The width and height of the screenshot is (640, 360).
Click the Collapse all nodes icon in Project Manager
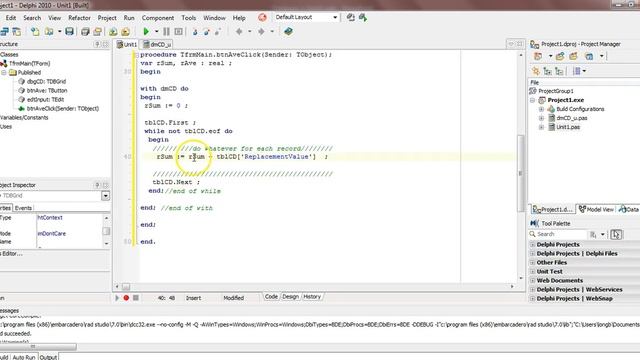click(559, 71)
